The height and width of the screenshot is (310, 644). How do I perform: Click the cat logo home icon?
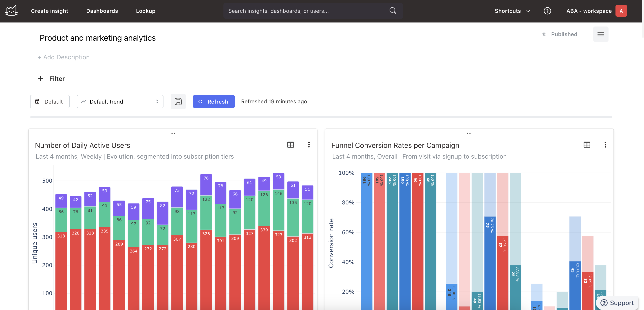click(x=11, y=11)
